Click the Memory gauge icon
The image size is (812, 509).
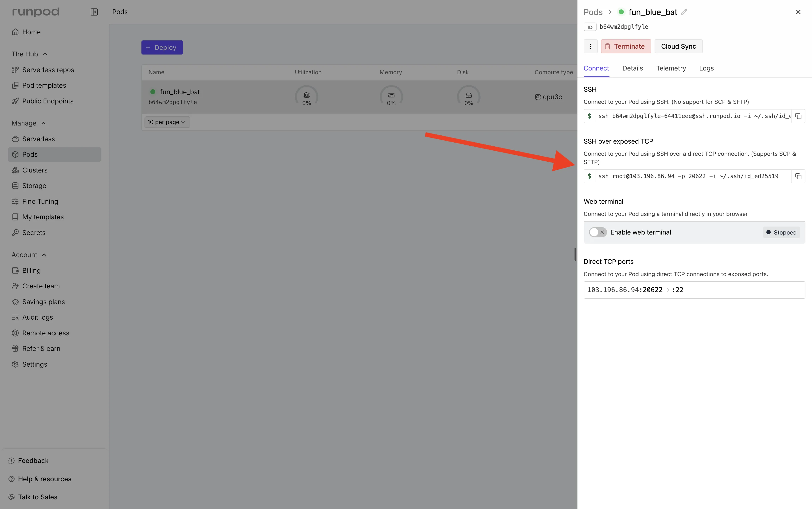pos(391,95)
